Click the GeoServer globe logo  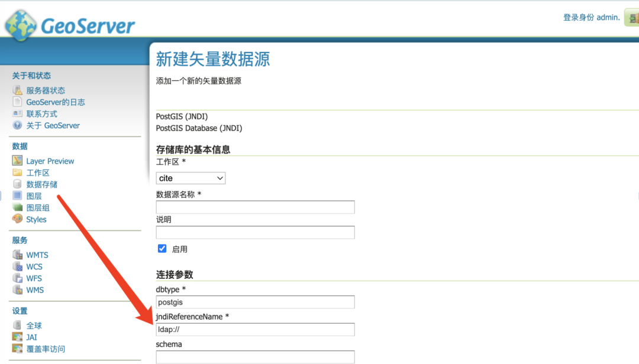pos(20,25)
